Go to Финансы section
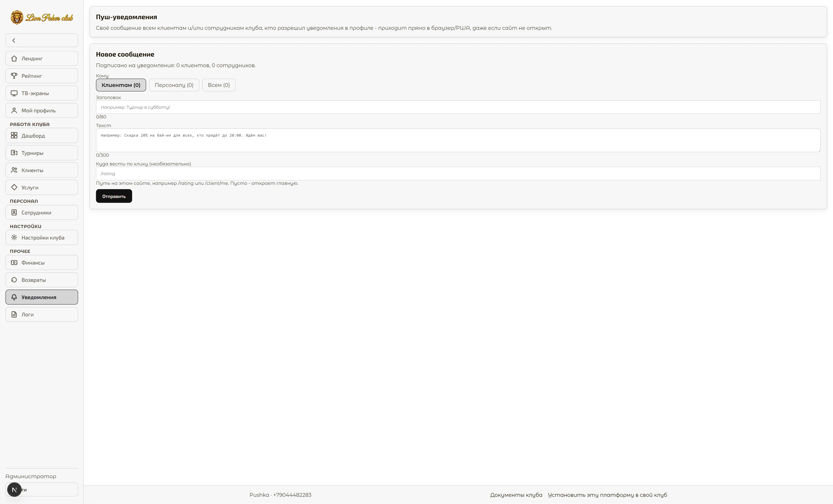 point(42,262)
